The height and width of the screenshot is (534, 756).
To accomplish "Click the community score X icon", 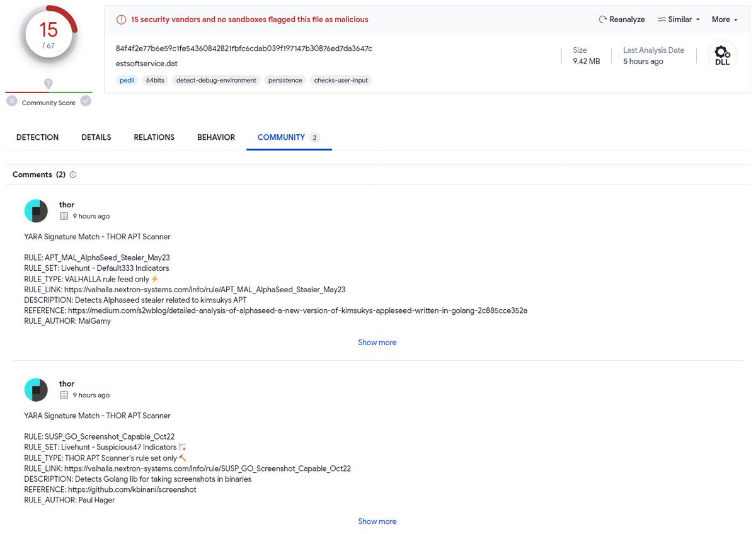I will coord(12,101).
